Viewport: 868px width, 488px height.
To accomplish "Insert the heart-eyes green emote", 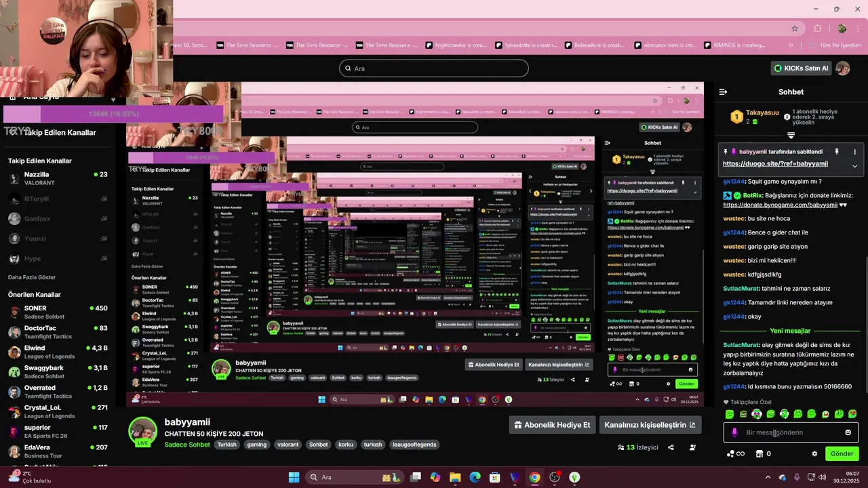I will [x=852, y=414].
